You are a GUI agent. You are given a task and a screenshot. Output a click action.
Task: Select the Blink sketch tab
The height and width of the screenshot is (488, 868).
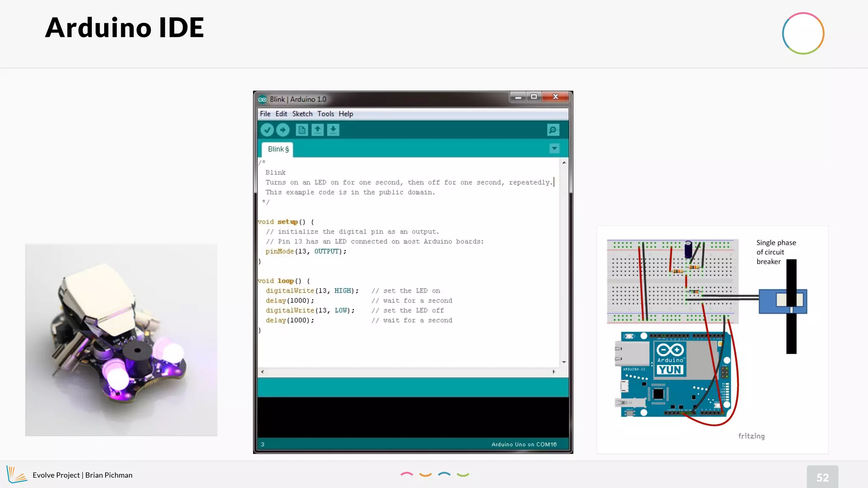(x=278, y=150)
